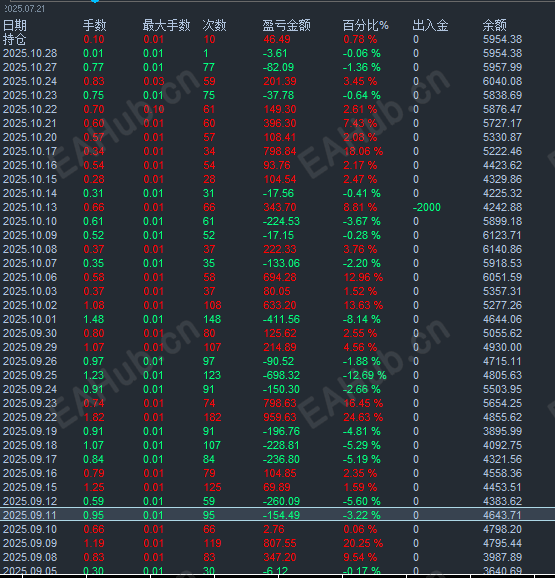Click the withdrawal amount -2000
The height and width of the screenshot is (578, 555).
coord(427,208)
